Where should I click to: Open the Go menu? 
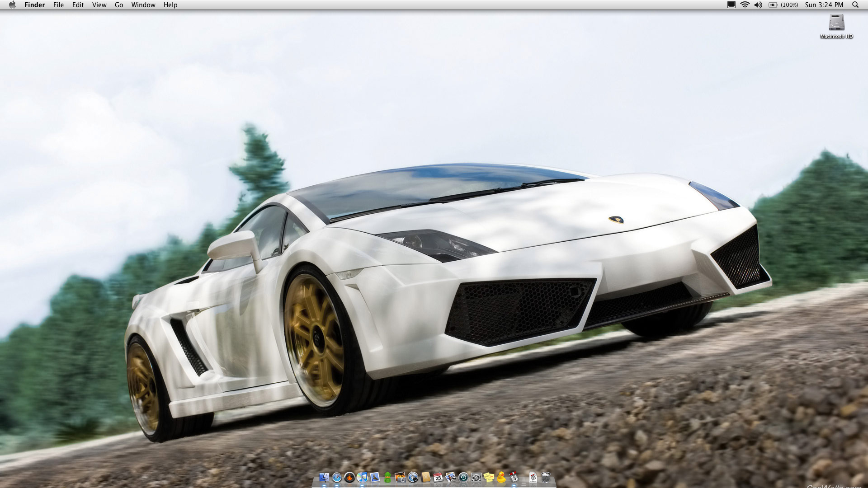point(119,5)
